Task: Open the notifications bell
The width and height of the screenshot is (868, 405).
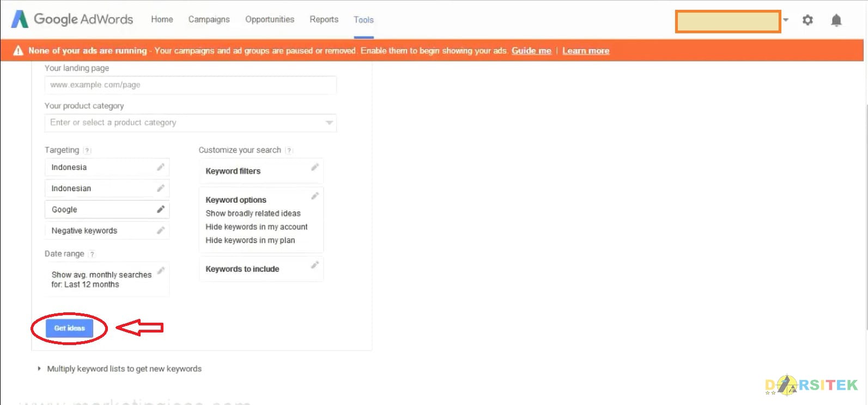Action: tap(836, 20)
